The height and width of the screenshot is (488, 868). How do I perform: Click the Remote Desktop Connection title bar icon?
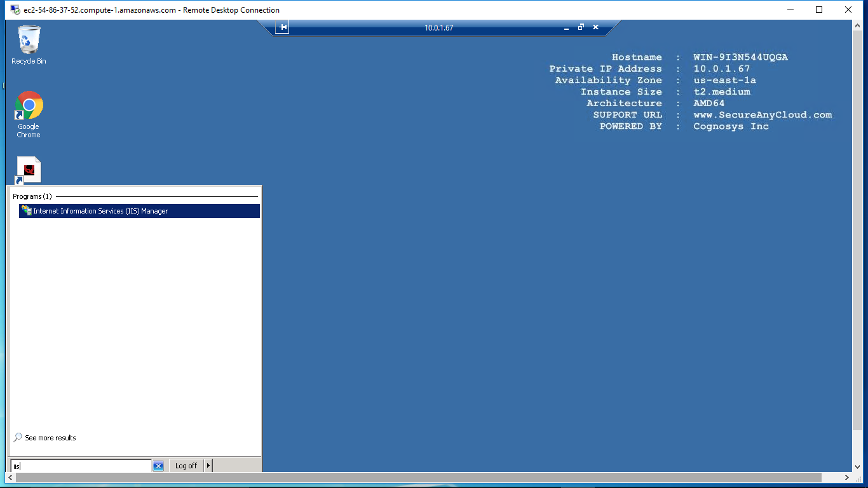pyautogui.click(x=15, y=10)
